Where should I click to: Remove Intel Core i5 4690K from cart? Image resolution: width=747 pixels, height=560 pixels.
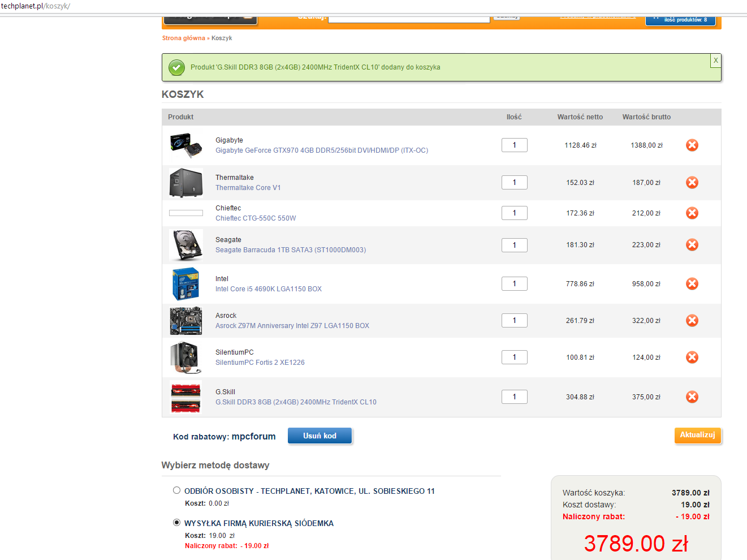(692, 284)
